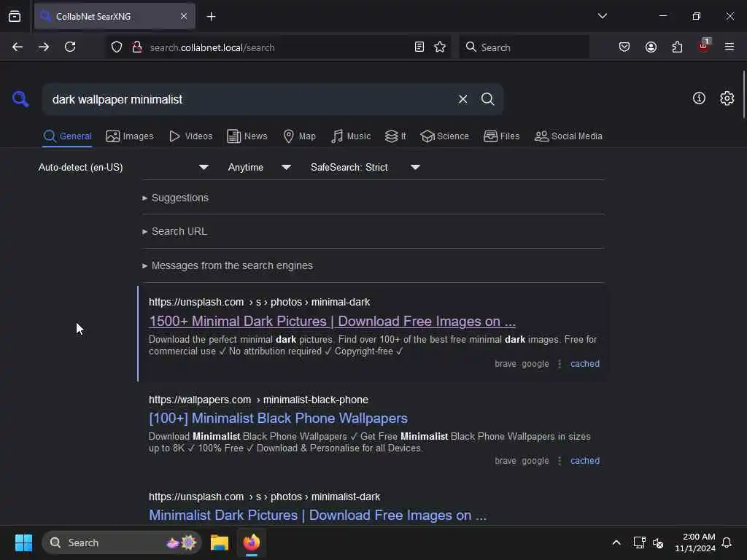Image resolution: width=747 pixels, height=560 pixels.
Task: Open the muted volume tray icon
Action: tap(658, 542)
